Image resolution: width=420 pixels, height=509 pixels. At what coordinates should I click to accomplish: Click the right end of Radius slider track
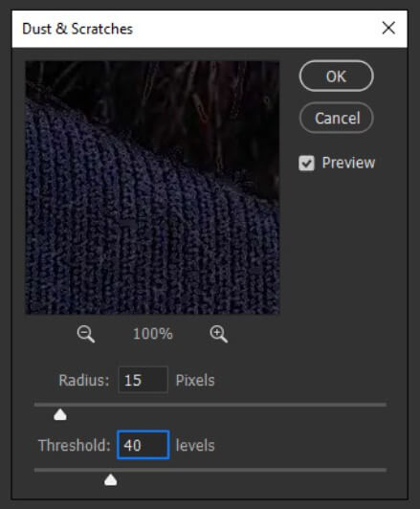(384, 405)
